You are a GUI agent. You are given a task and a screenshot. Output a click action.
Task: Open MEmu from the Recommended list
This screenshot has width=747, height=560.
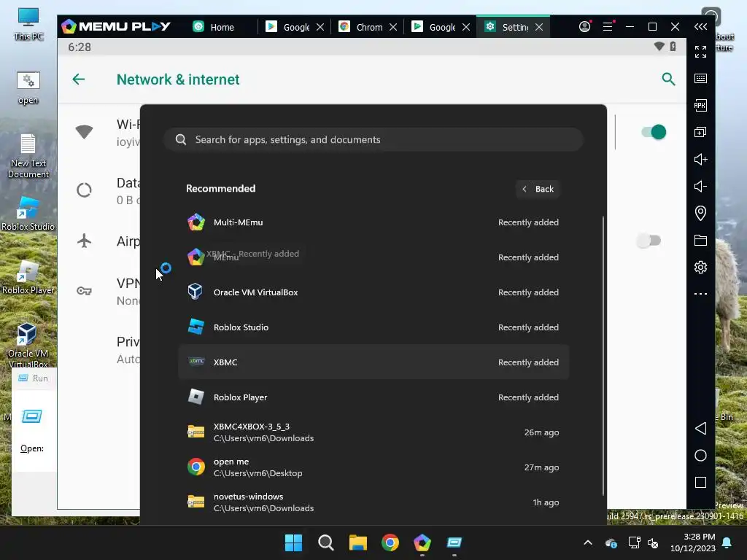373,257
